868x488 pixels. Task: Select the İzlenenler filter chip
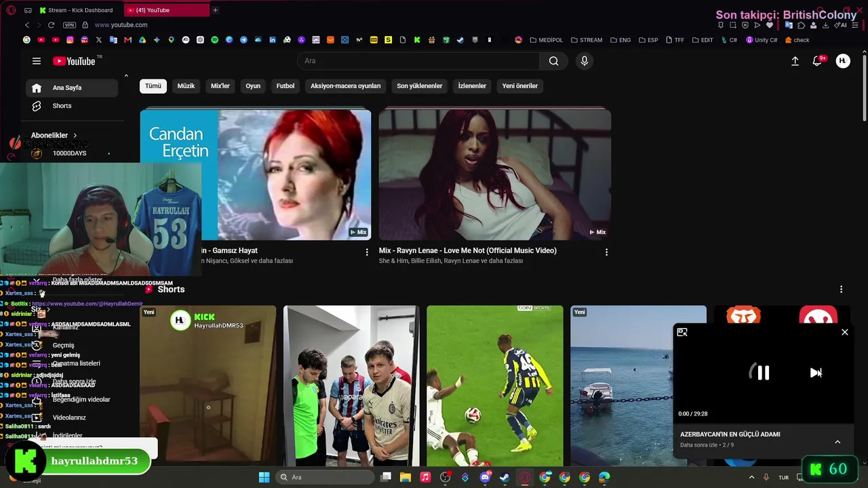point(472,86)
